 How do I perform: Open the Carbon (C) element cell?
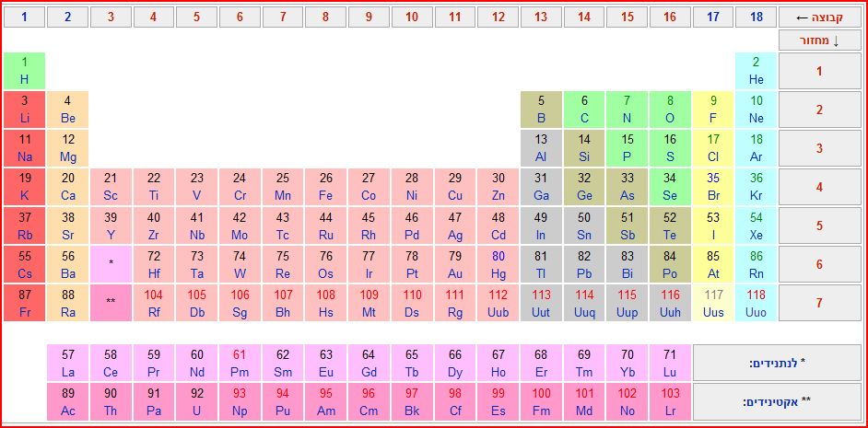click(x=584, y=110)
